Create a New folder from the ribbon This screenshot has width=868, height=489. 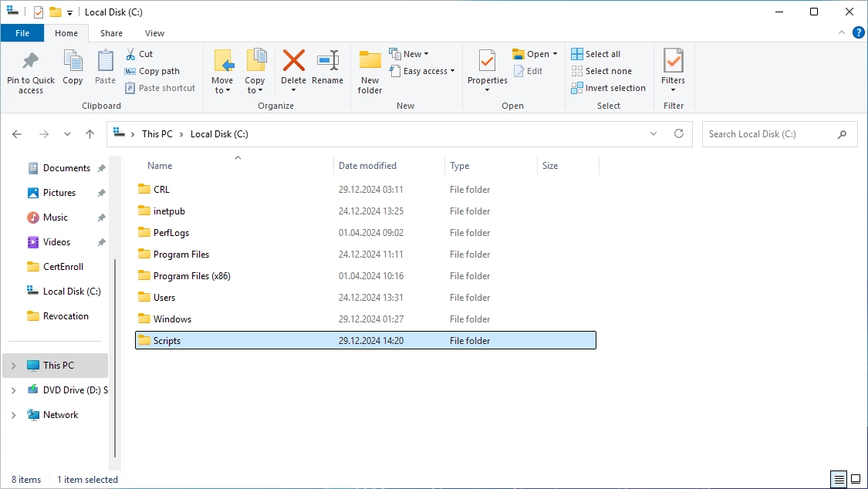click(x=370, y=72)
